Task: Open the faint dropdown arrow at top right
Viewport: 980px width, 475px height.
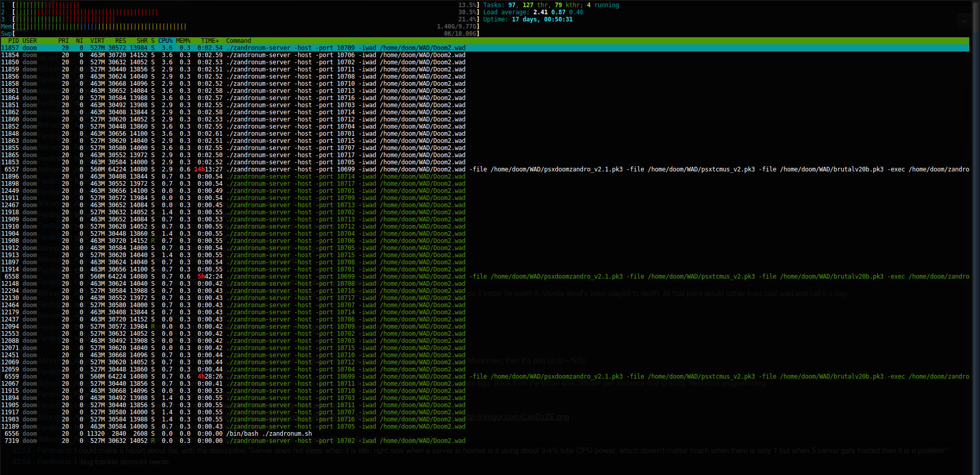Action: (x=965, y=21)
